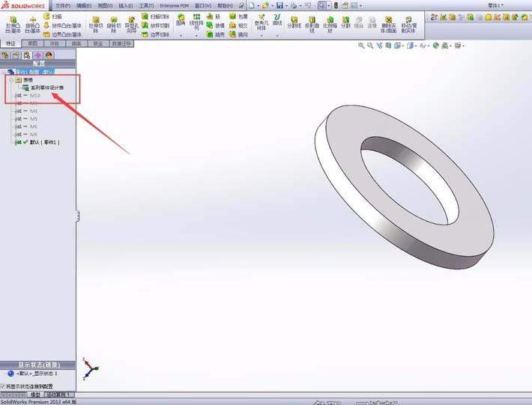Select the Intersect (相交) tool
The width and height of the screenshot is (532, 405).
(238, 25)
